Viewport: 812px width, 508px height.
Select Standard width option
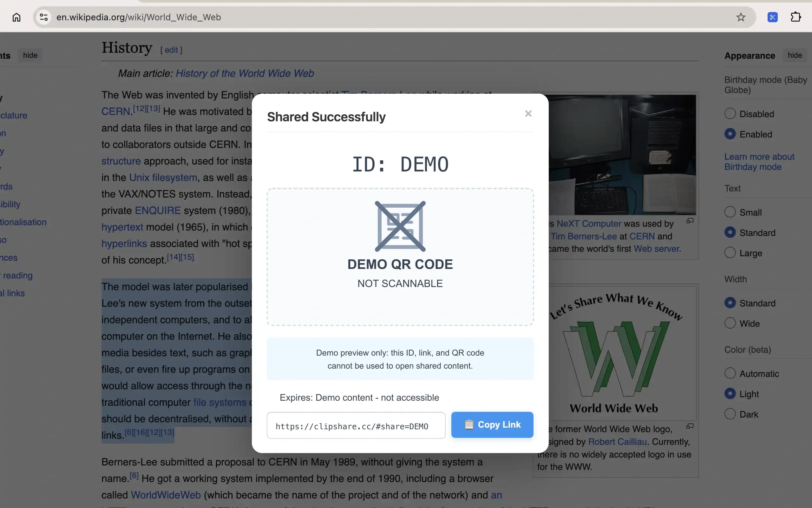pos(730,303)
